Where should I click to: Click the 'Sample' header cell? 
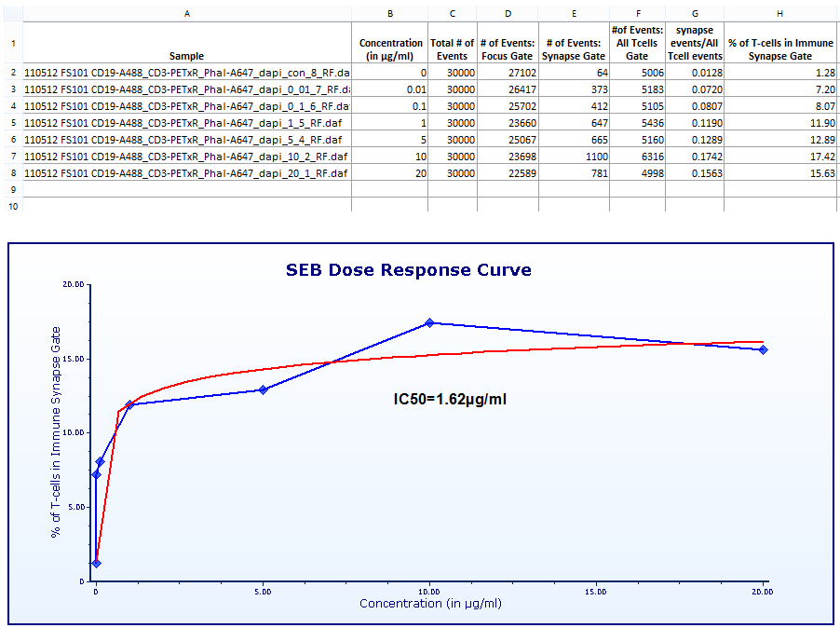pos(187,56)
